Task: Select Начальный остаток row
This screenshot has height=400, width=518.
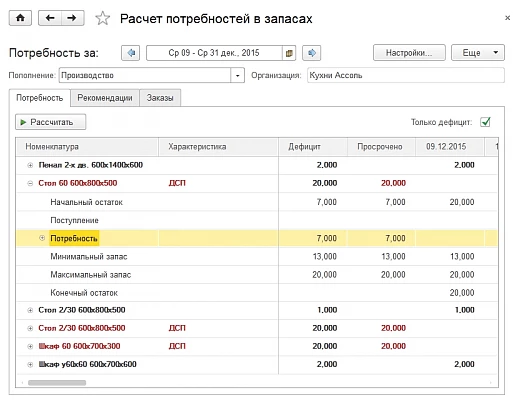Action: 257,202
